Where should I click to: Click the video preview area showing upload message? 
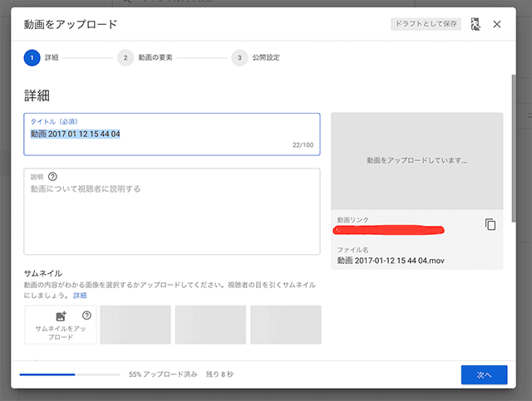417,161
